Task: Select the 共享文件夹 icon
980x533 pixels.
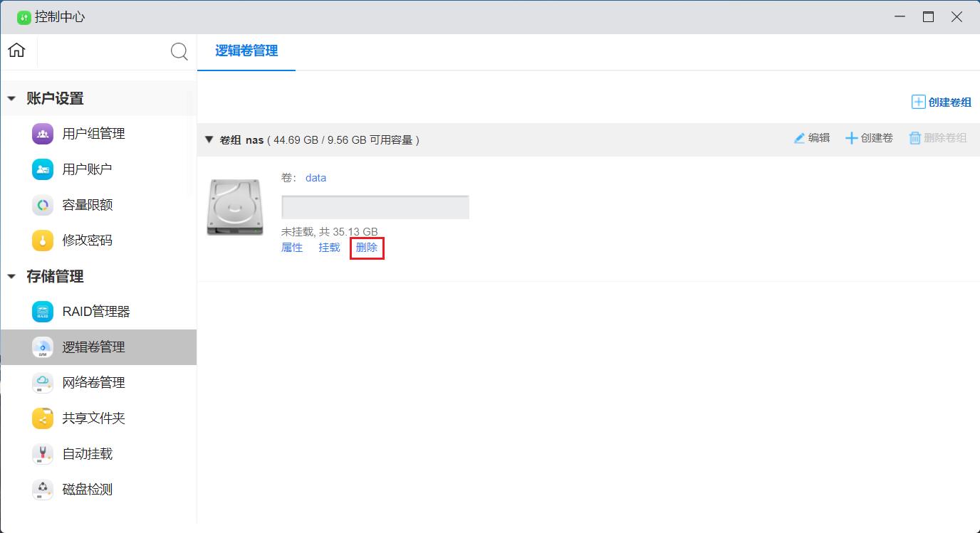Action: click(x=43, y=418)
